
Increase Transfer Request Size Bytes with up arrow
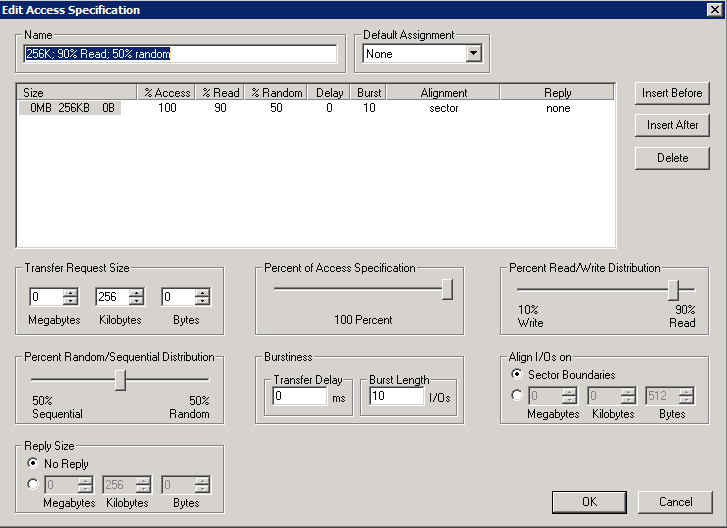click(x=202, y=292)
